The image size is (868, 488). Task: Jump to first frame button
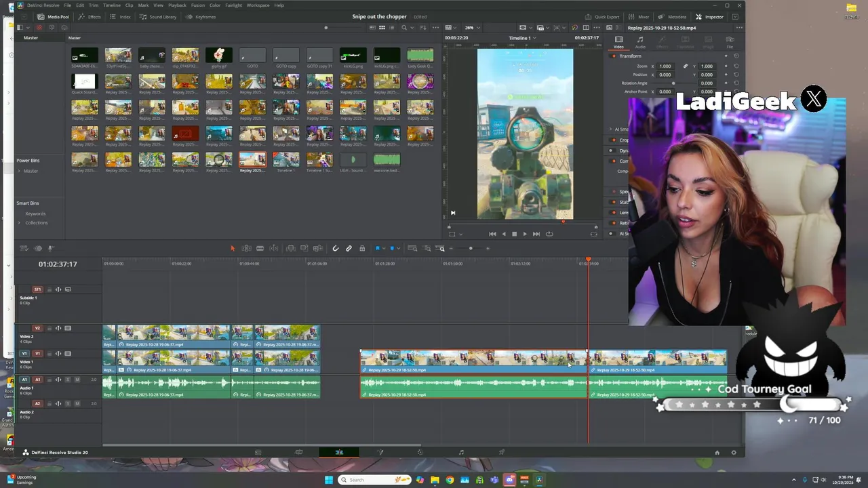pos(492,234)
